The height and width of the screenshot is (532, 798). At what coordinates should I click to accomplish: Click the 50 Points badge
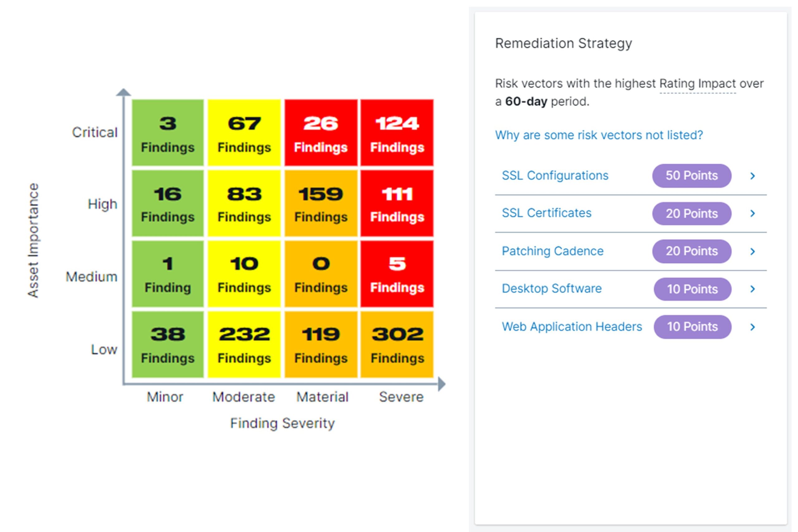tap(691, 176)
